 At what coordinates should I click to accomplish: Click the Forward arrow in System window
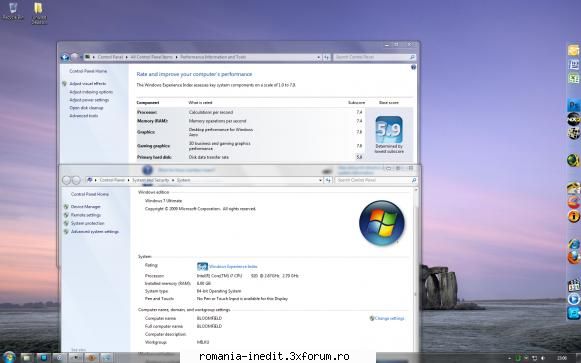[x=76, y=180]
